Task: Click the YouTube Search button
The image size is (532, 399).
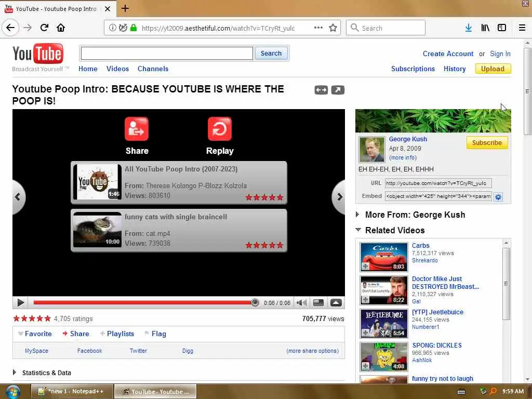Action: [x=271, y=54]
